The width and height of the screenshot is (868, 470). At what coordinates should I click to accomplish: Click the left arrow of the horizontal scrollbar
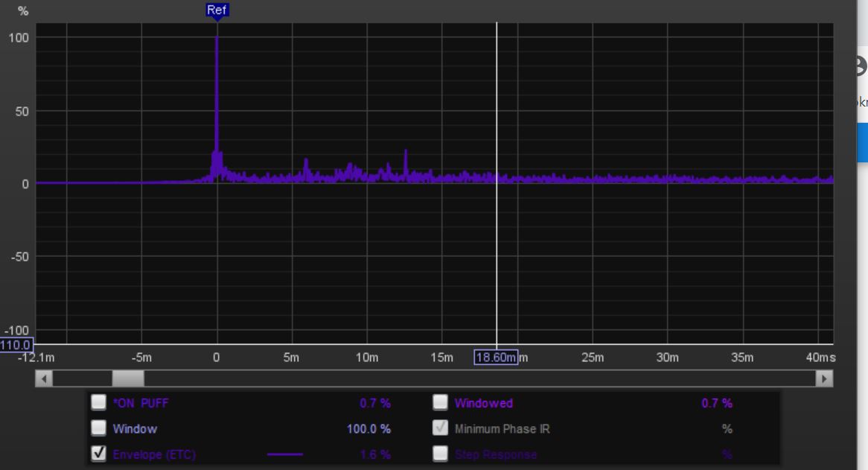coord(44,378)
